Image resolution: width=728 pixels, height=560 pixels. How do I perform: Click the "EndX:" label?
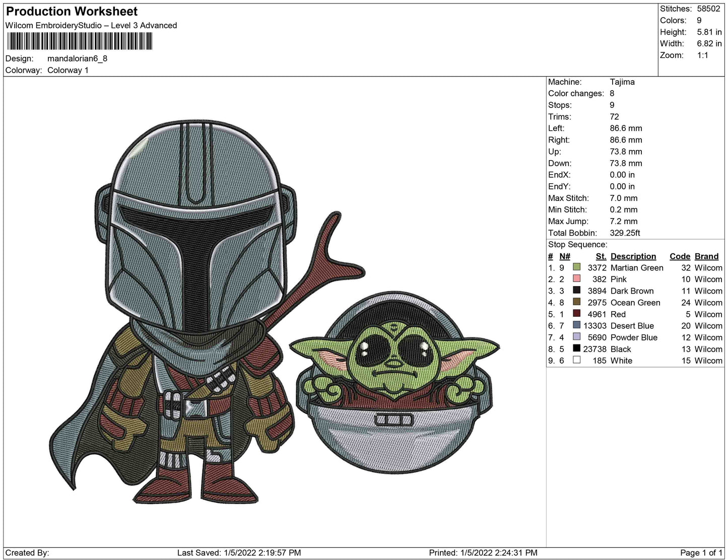coord(559,175)
